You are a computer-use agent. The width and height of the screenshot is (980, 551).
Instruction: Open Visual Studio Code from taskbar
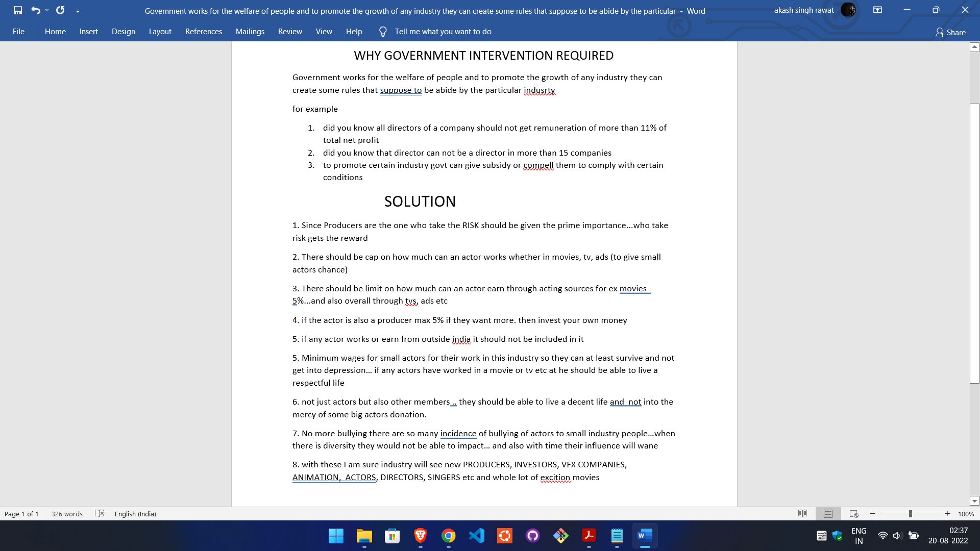477,536
